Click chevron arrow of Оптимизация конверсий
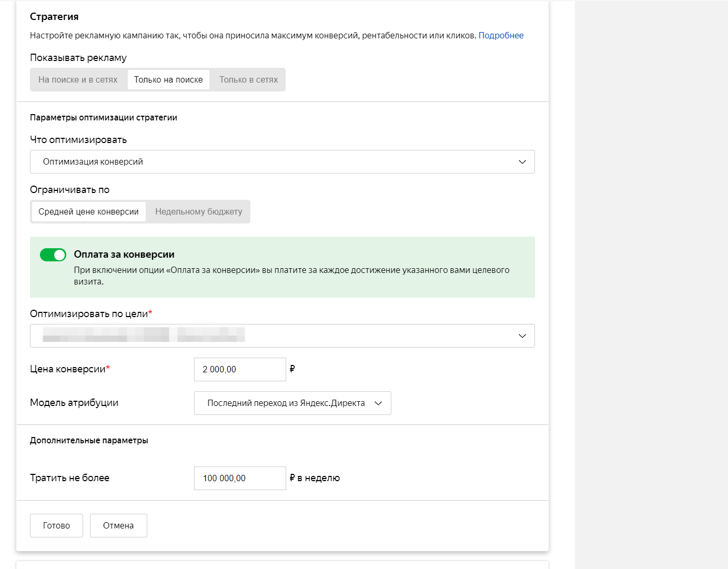This screenshot has width=728, height=569. 522,162
